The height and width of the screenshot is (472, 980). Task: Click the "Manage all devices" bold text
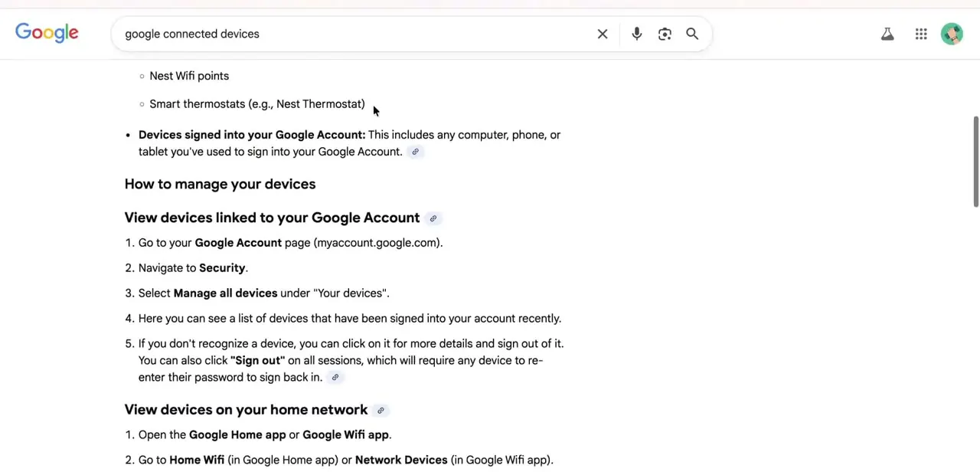point(225,293)
